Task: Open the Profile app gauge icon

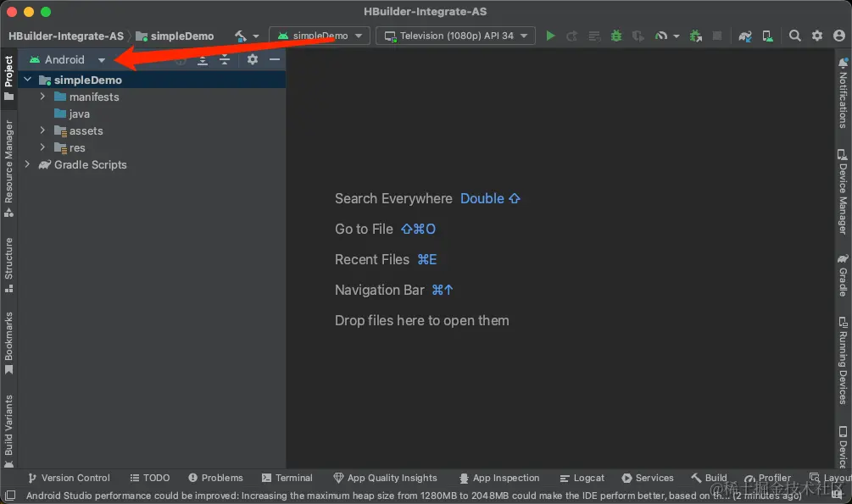Action: coord(660,36)
